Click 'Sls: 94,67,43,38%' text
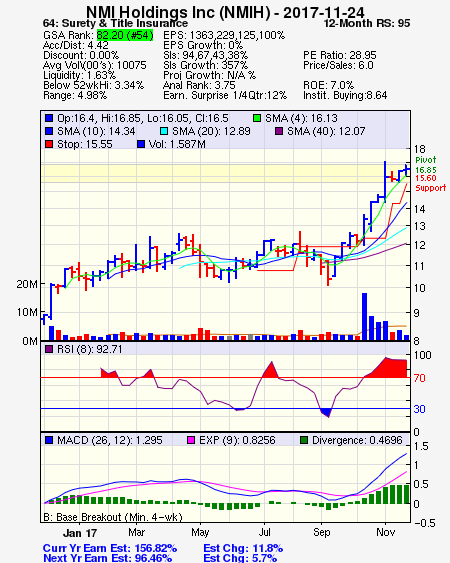 205,55
